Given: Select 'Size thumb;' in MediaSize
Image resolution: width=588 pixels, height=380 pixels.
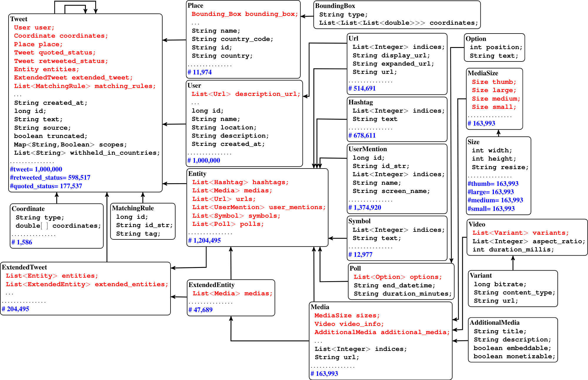Looking at the screenshot, I should [x=494, y=82].
